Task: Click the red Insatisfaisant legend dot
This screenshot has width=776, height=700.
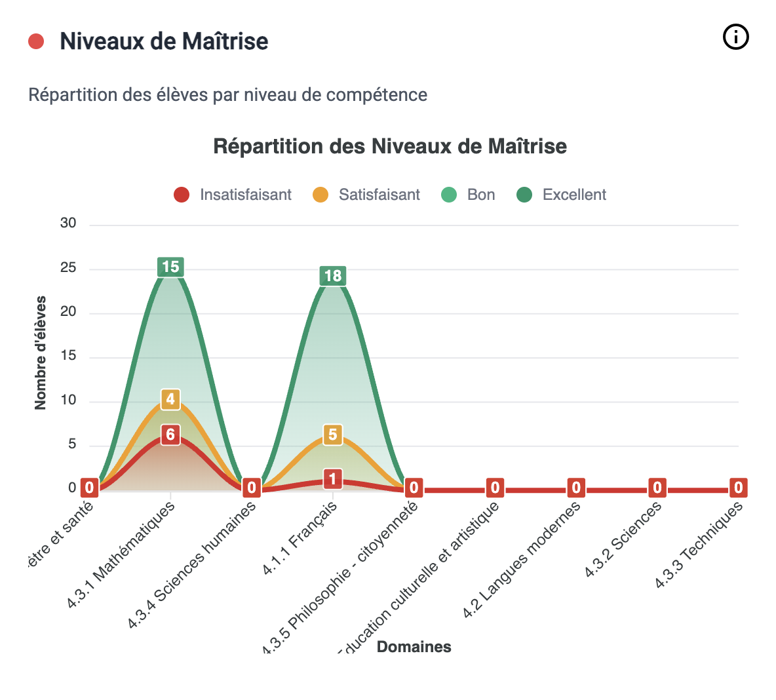Action: click(x=181, y=195)
